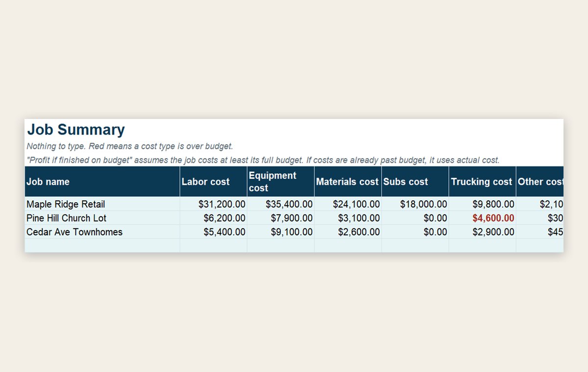Select materials cost $3,100.00
The height and width of the screenshot is (372, 588).
point(347,218)
